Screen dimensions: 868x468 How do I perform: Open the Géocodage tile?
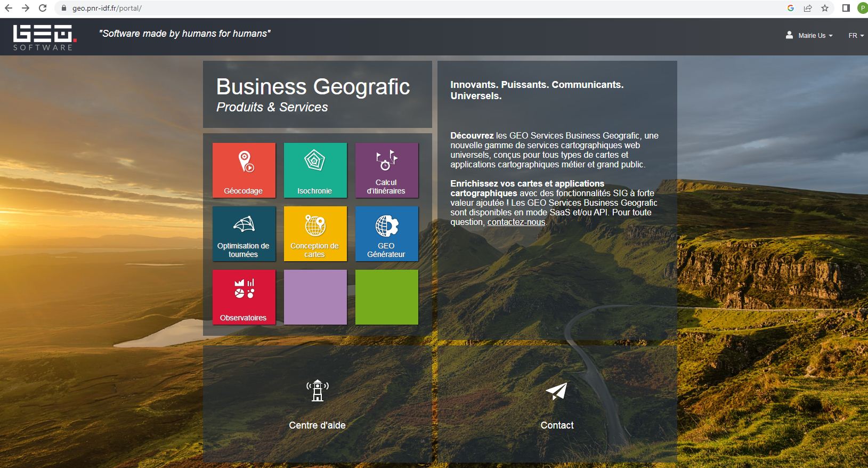244,170
